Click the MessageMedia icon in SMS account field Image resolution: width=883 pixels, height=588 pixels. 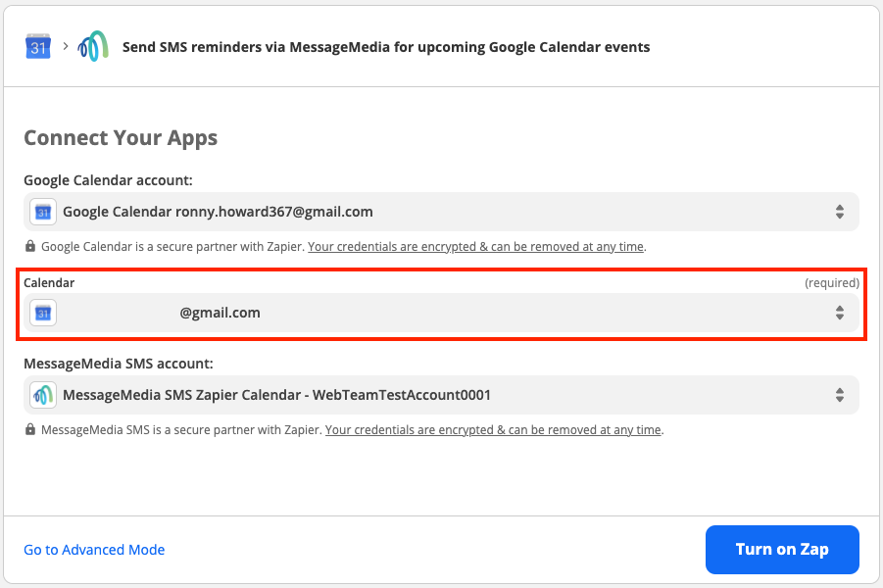pyautogui.click(x=43, y=395)
